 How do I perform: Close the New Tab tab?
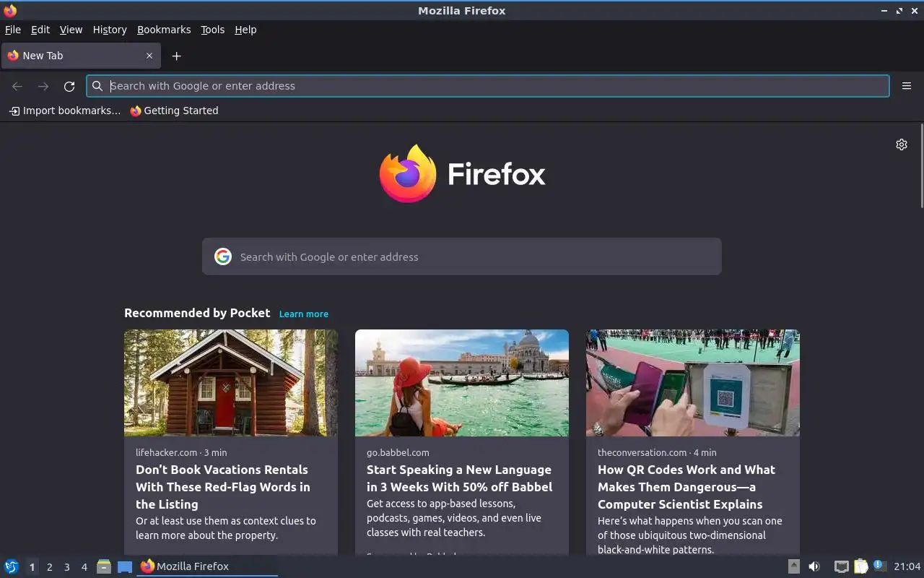click(x=149, y=56)
